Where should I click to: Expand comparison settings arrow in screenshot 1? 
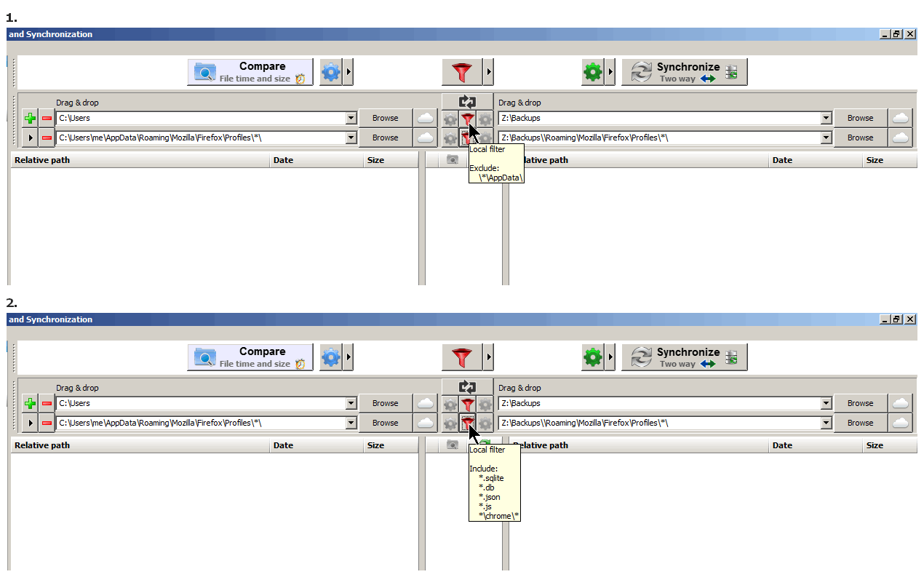(x=349, y=72)
